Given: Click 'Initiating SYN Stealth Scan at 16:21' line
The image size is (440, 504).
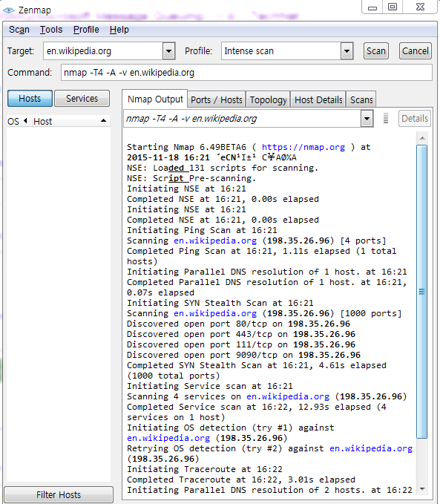Looking at the screenshot, I should 220,303.
